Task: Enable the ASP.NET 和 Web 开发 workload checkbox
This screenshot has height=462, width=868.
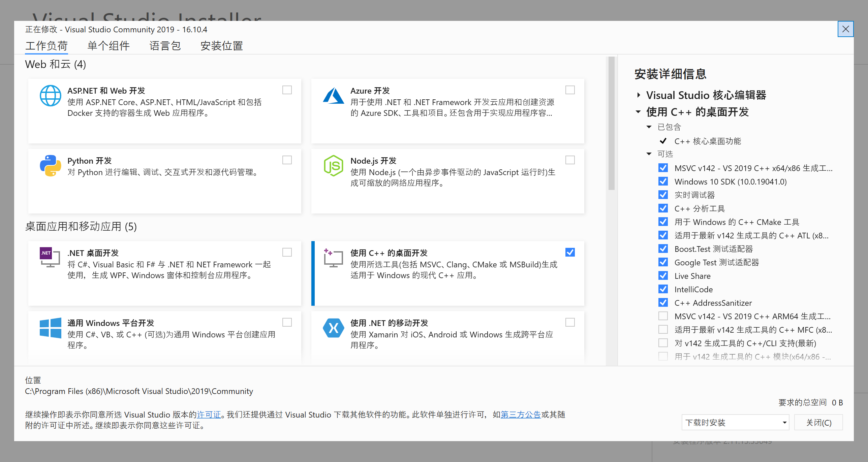Action: 287,90
